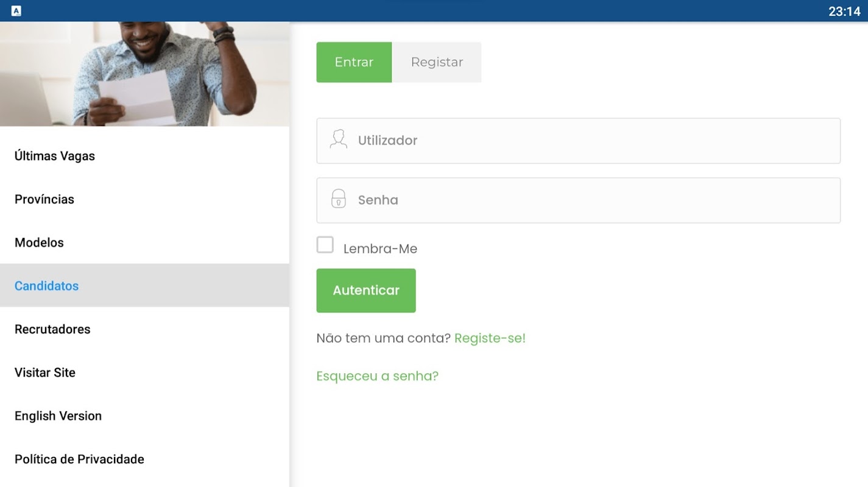The image size is (868, 487).
Task: Click the Esqueceu a senha? link
Action: tap(377, 376)
